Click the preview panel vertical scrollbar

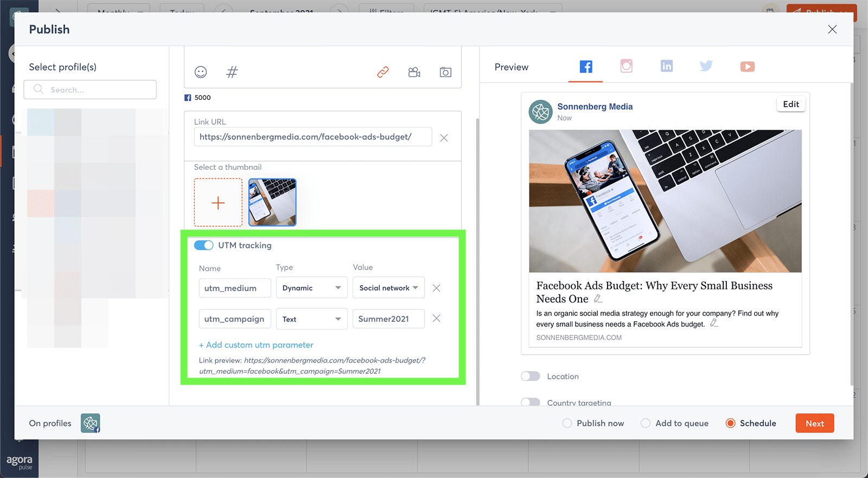coord(851,233)
